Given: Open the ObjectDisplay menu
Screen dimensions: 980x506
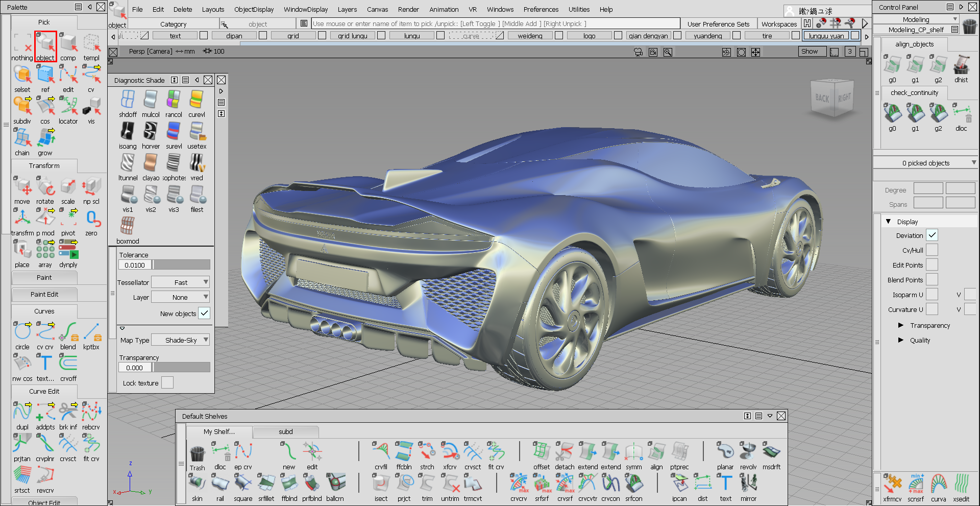Looking at the screenshot, I should (254, 9).
